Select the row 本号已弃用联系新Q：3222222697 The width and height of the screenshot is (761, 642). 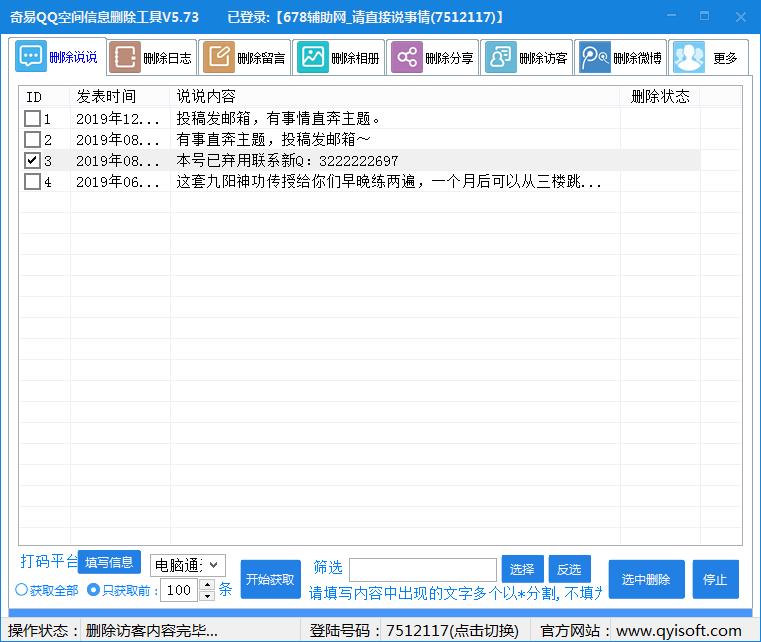point(360,161)
